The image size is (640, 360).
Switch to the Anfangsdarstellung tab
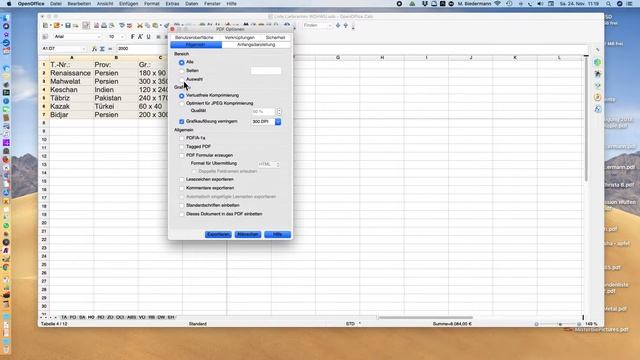pos(256,45)
